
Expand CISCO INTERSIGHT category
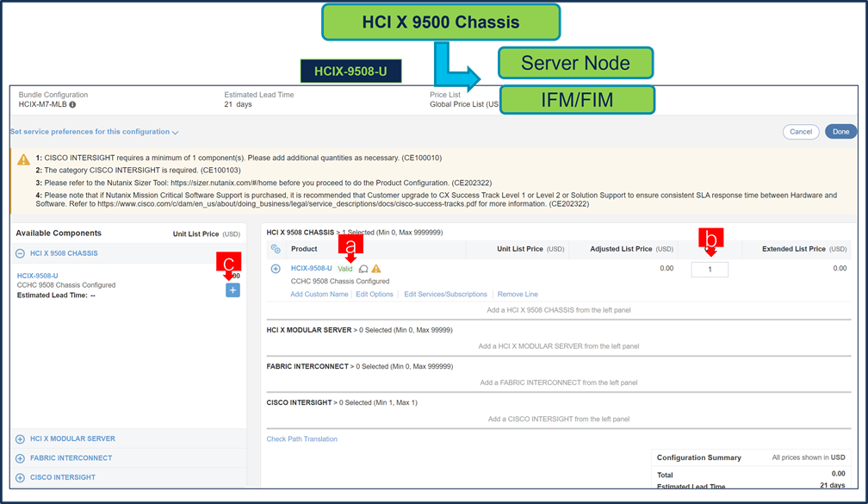[x=20, y=477]
